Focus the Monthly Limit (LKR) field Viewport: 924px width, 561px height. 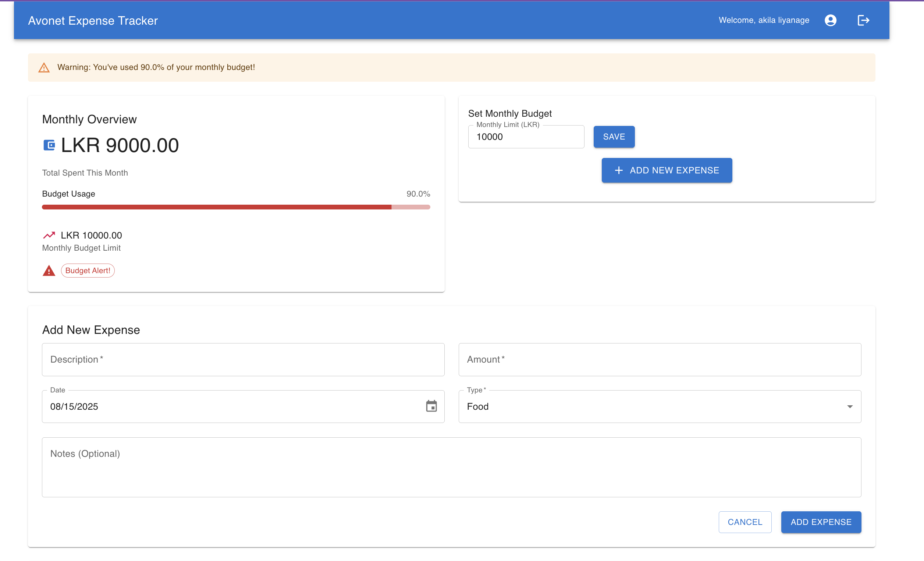tap(526, 137)
